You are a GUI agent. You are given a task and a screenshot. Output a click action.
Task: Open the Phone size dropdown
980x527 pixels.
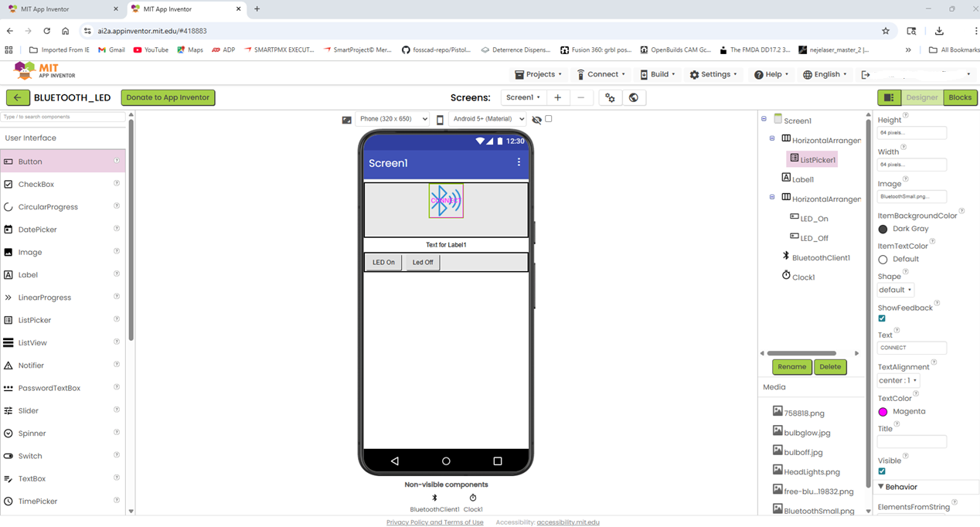tap(393, 119)
